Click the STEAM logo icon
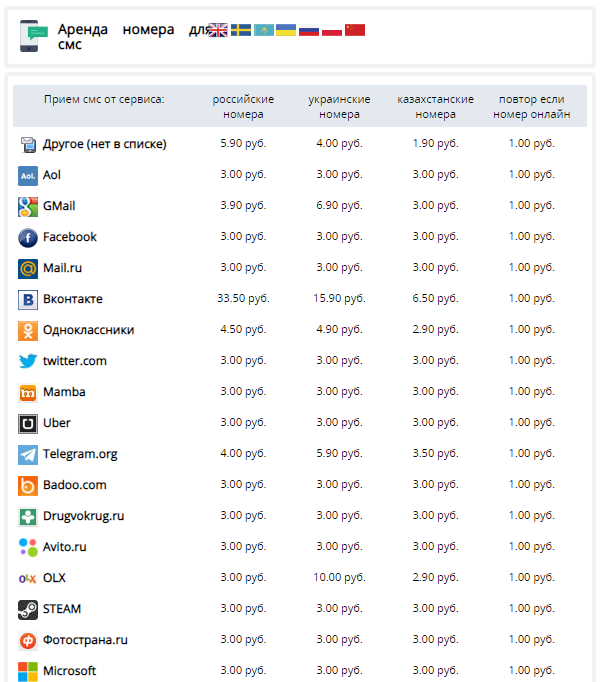 [x=28, y=610]
